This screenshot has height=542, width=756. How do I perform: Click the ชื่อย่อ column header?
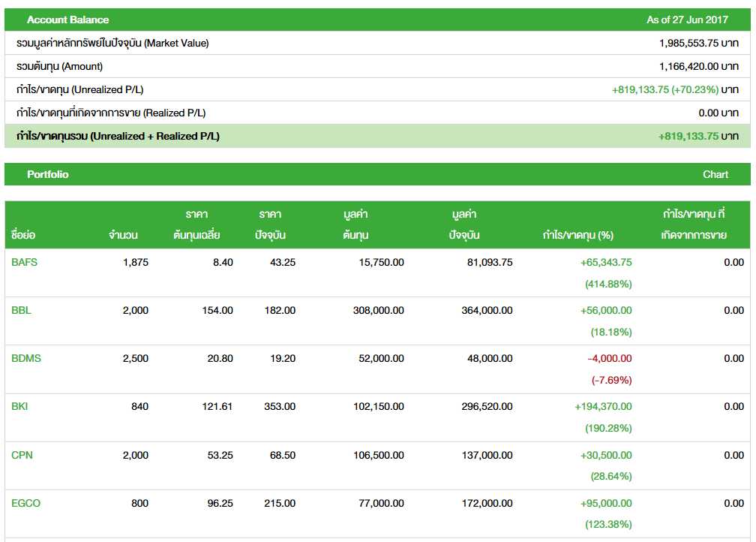tap(23, 235)
